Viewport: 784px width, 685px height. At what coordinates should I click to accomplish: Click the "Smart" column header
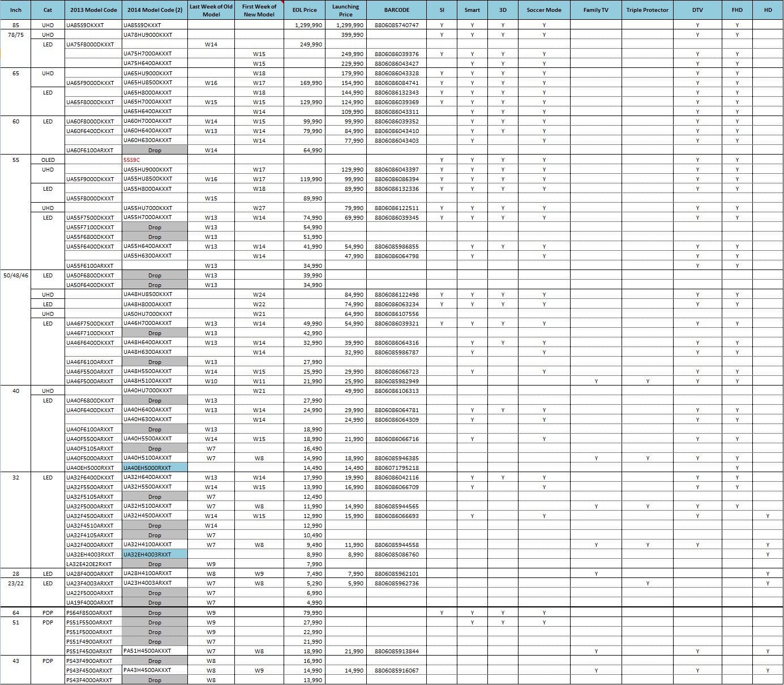[472, 10]
